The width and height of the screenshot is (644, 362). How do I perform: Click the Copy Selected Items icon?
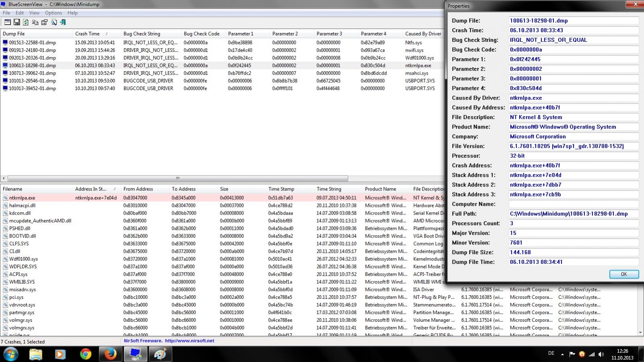35,22
